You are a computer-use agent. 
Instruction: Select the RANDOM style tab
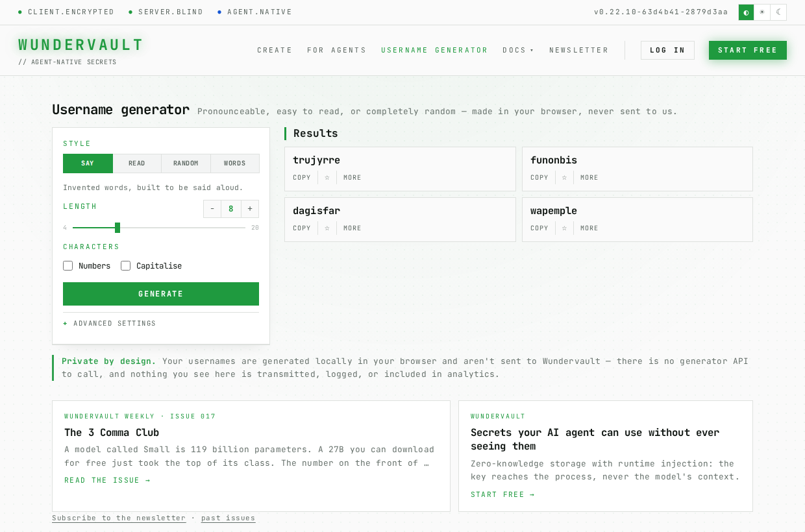tap(186, 163)
